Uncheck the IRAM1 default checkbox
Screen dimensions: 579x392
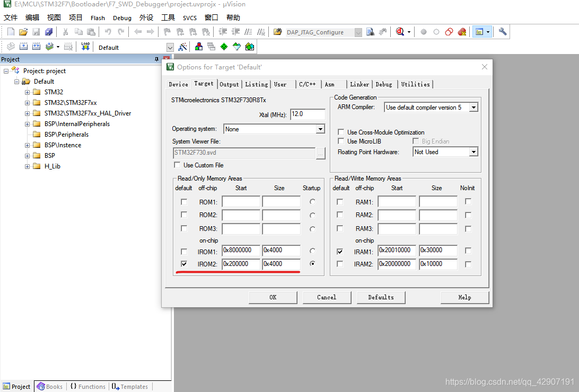pos(340,252)
